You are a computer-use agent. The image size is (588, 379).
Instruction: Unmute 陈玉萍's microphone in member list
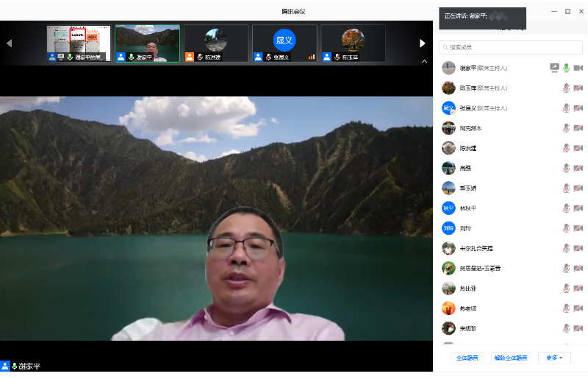point(567,88)
